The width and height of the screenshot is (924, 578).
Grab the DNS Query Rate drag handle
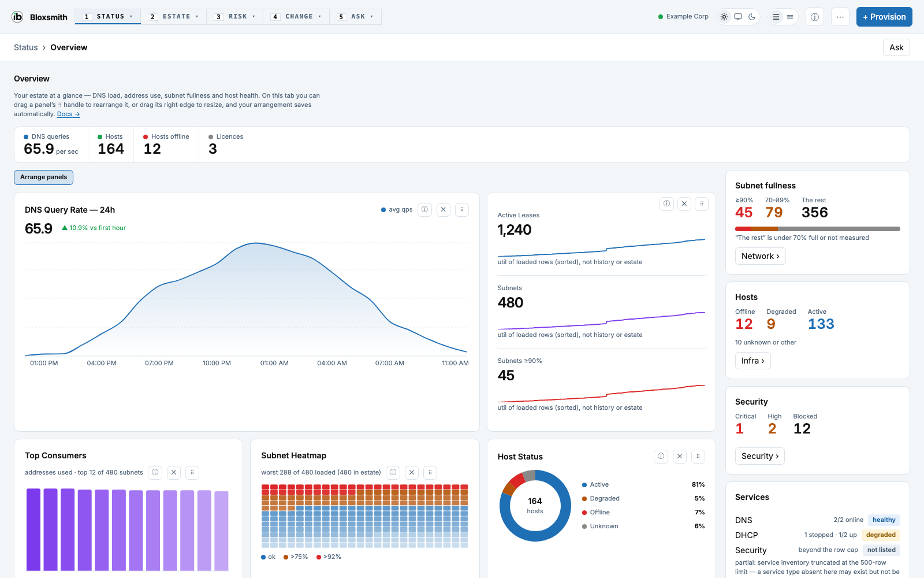coord(462,209)
